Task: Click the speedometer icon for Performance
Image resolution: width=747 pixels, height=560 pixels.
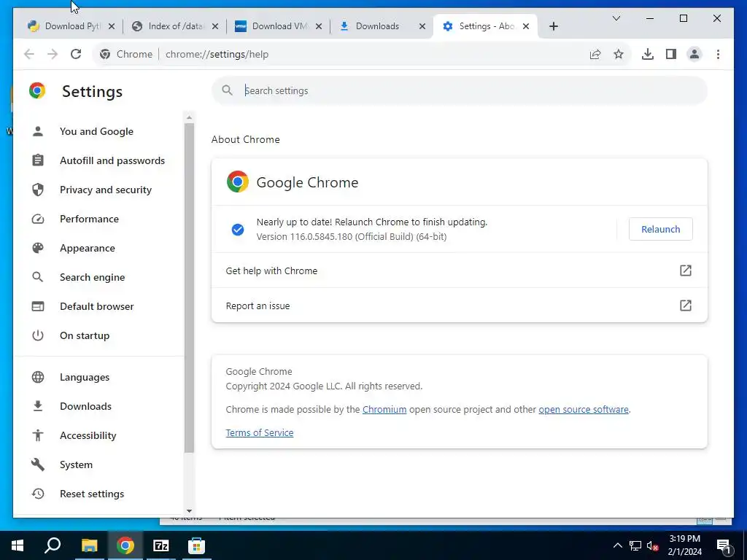Action: pyautogui.click(x=38, y=219)
